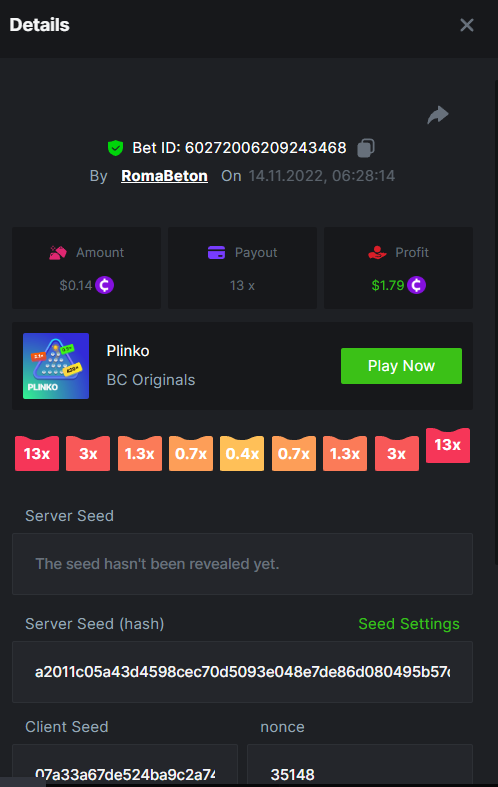Screen dimensions: 498x787
Task: Click the green verified shield icon
Action: coord(115,148)
